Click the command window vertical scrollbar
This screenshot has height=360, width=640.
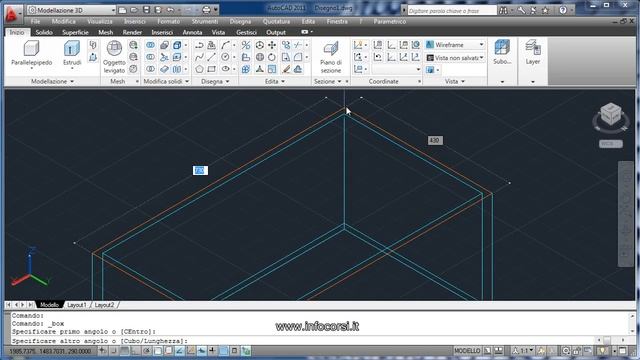pos(632,323)
